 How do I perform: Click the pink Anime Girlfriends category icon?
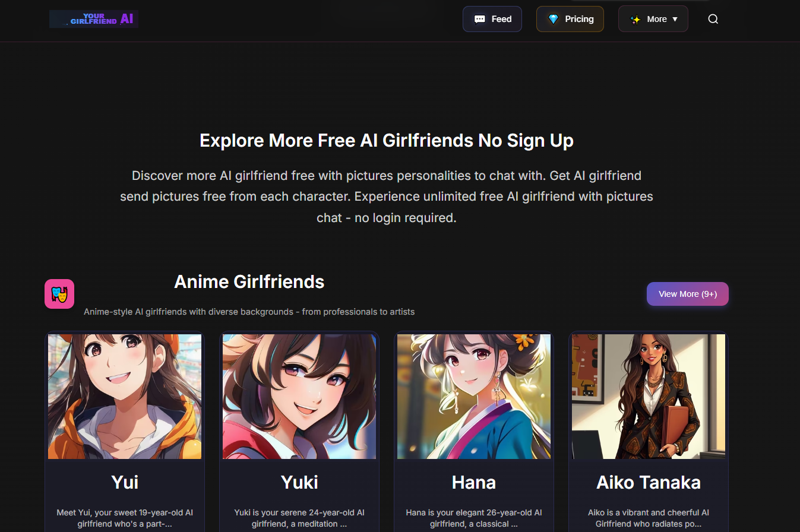click(x=59, y=294)
